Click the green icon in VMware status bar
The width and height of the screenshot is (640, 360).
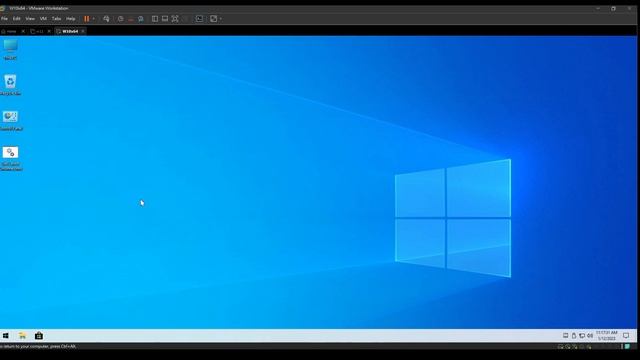pyautogui.click(x=627, y=347)
